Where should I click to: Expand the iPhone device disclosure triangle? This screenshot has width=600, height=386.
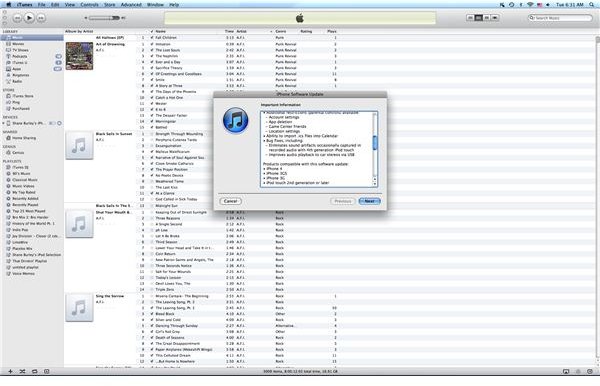click(4, 123)
